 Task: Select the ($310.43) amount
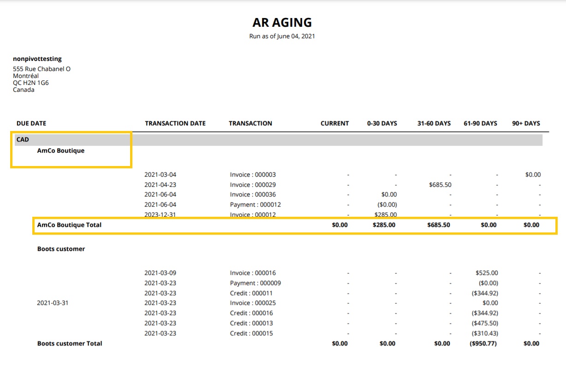tap(485, 333)
